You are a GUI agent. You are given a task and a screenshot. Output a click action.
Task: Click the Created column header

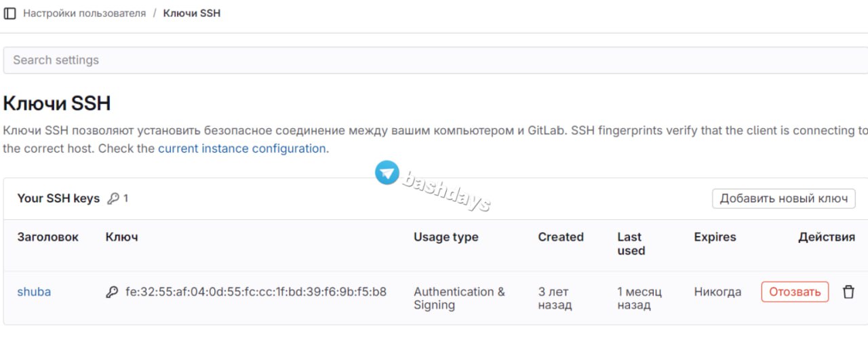(x=561, y=237)
